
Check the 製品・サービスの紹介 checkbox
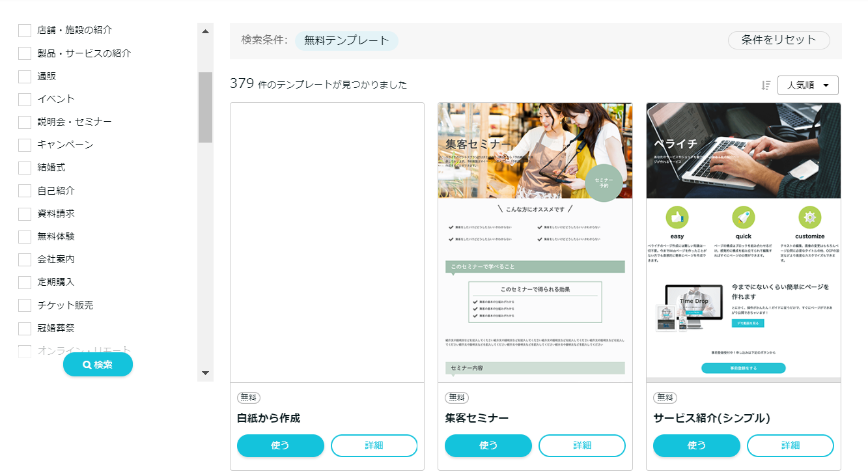click(x=25, y=53)
